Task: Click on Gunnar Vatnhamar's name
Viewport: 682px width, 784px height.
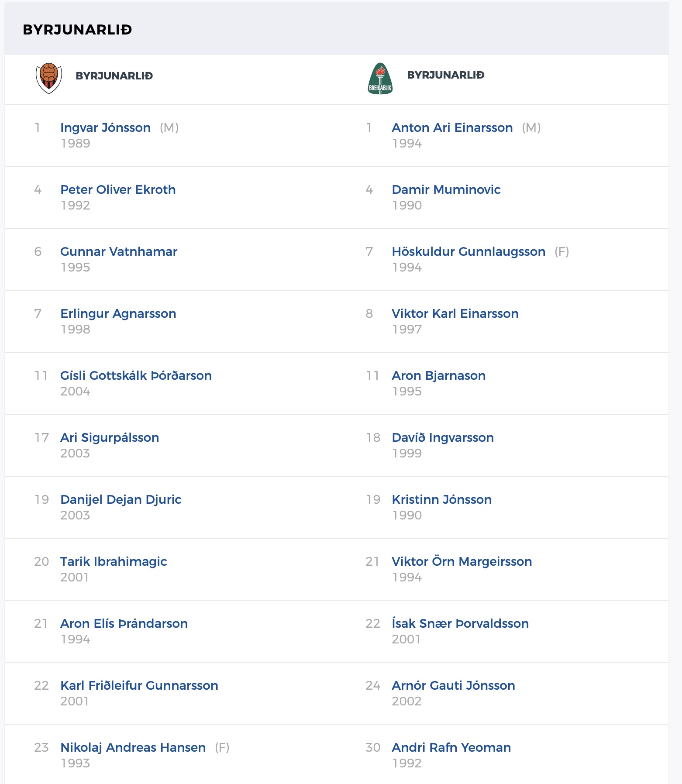Action: tap(119, 252)
